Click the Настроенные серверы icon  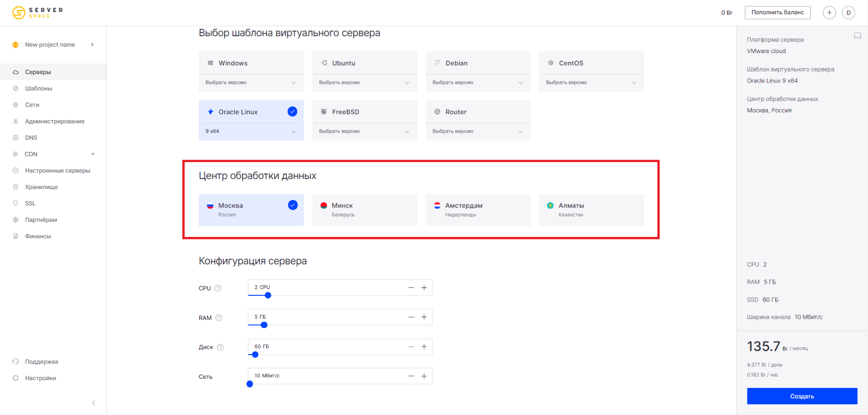point(15,170)
